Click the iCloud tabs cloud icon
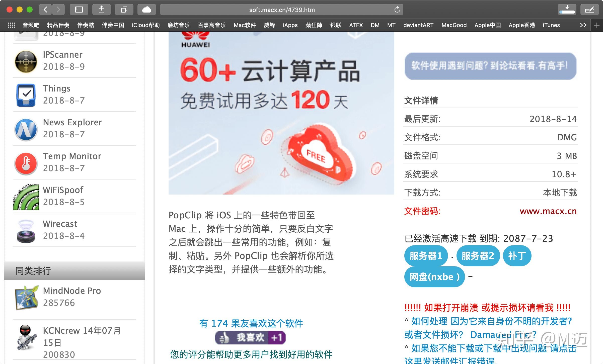 point(147,10)
